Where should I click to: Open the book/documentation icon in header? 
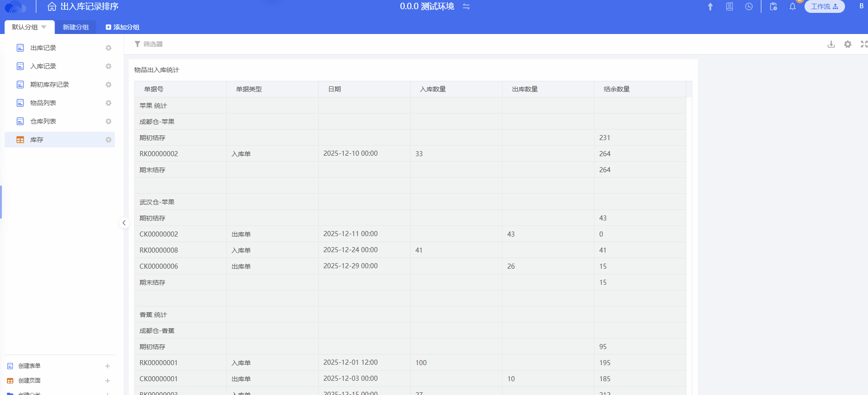[x=730, y=6]
